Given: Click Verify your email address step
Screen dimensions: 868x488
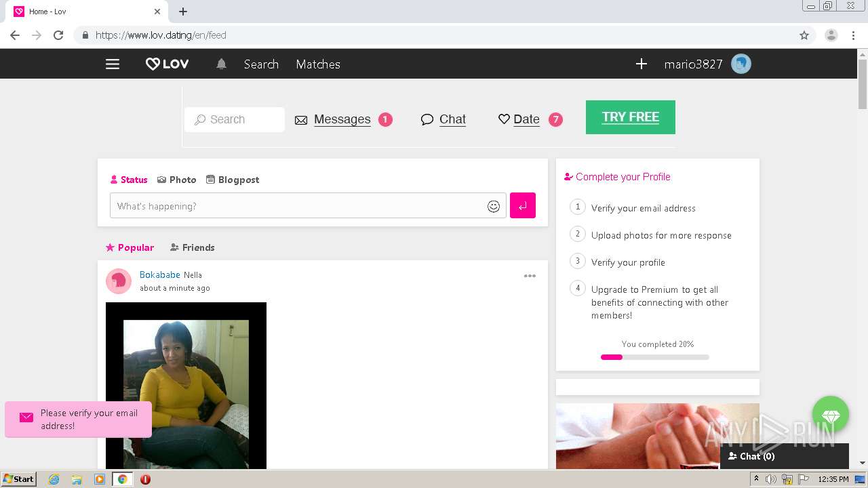Looking at the screenshot, I should 643,208.
